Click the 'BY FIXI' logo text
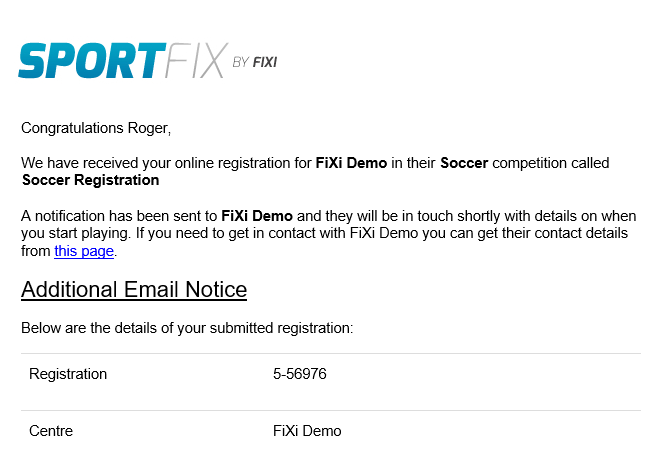Screen dimensions: 667x465 click(x=255, y=63)
